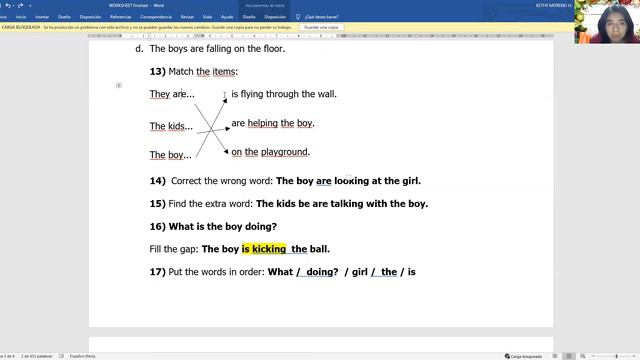Open the Vista ribbon tab

click(207, 17)
